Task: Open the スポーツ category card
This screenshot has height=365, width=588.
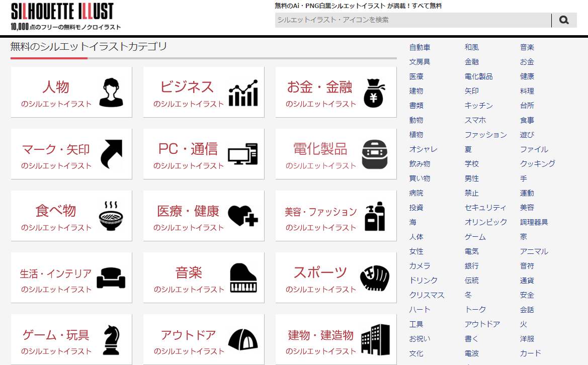Action: (335, 277)
